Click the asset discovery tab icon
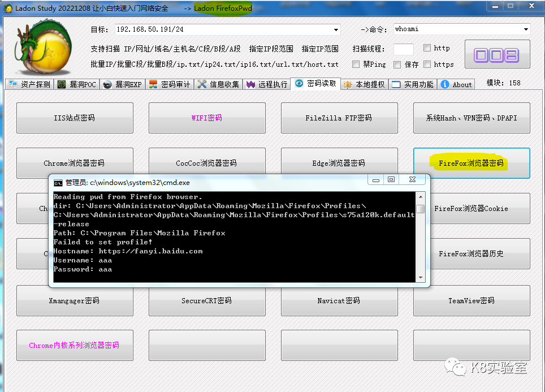This screenshot has width=545, height=392. (13, 84)
